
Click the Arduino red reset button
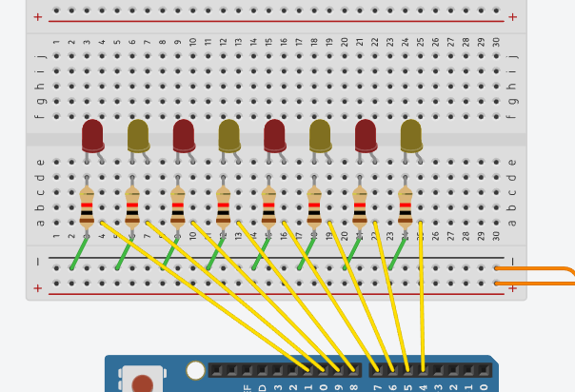click(x=142, y=383)
